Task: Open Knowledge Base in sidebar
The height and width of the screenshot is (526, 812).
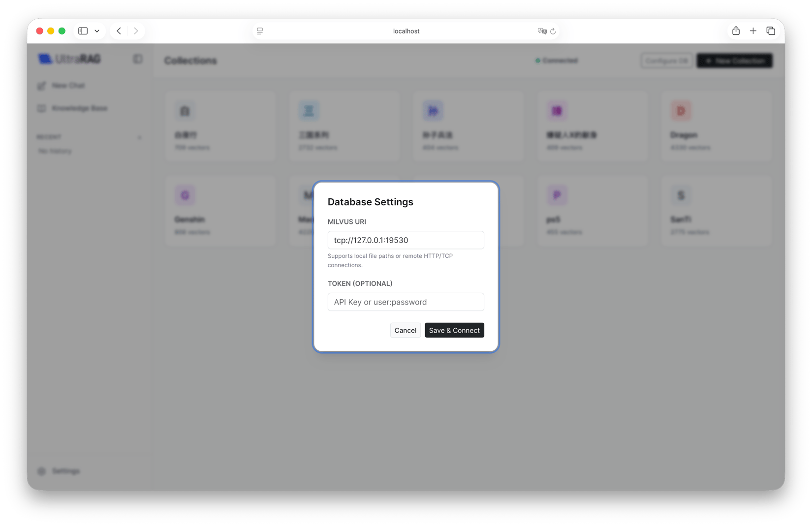Action: pos(72,108)
